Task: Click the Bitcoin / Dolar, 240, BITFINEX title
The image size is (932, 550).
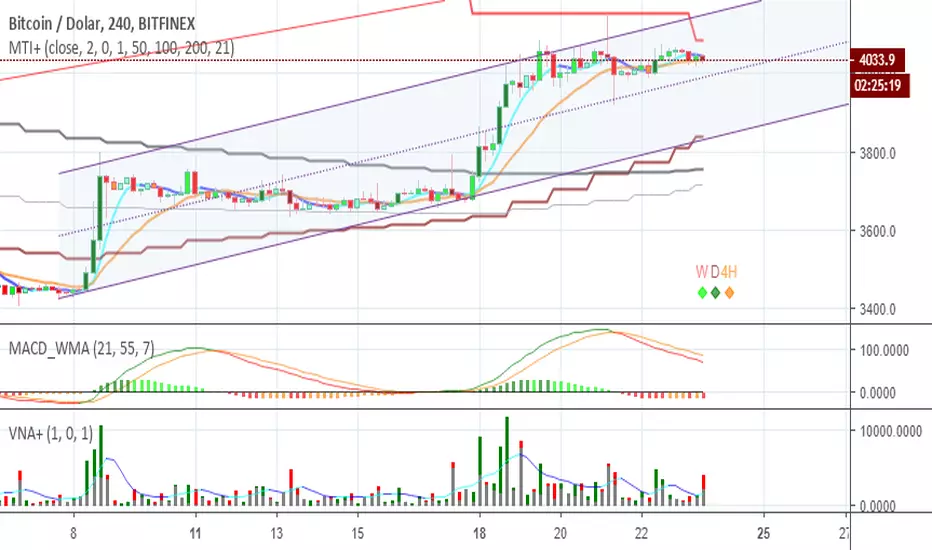Action: 102,24
